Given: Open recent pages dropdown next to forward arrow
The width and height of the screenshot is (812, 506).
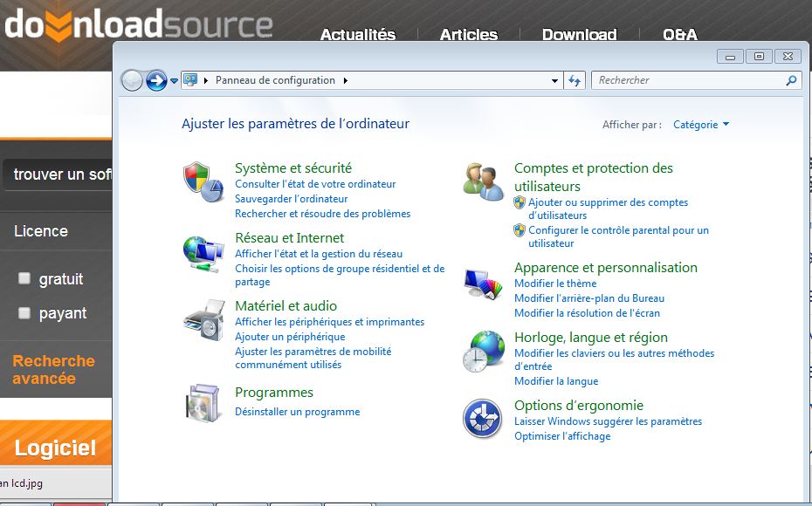Looking at the screenshot, I should [x=174, y=81].
